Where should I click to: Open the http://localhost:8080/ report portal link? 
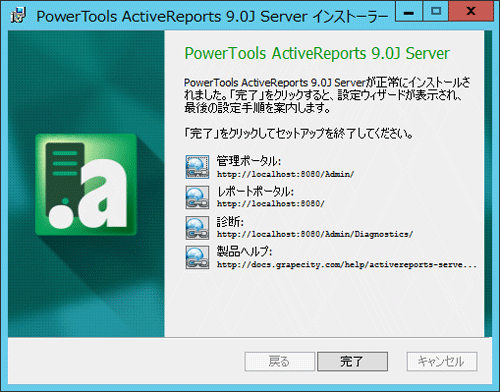pos(270,204)
